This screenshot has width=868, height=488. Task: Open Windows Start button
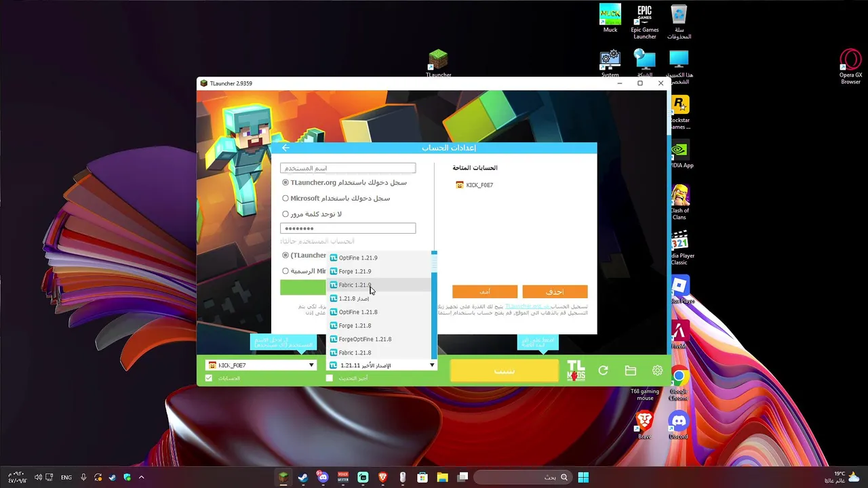(x=583, y=477)
